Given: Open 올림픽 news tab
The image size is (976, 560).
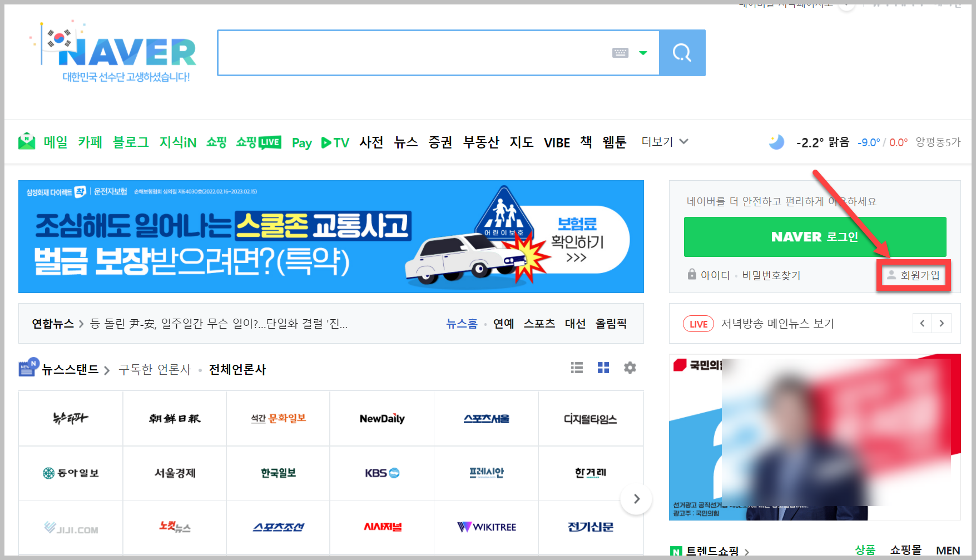Looking at the screenshot, I should (x=611, y=324).
